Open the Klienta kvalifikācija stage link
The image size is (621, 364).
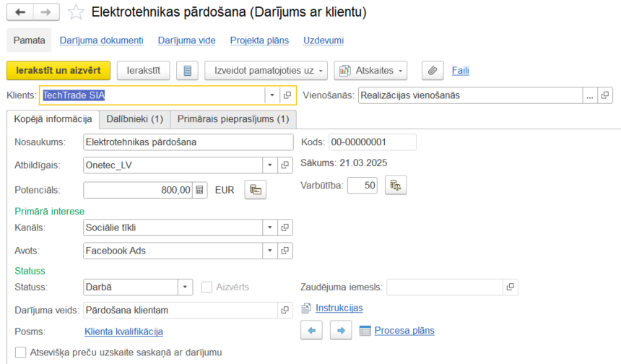point(123,331)
